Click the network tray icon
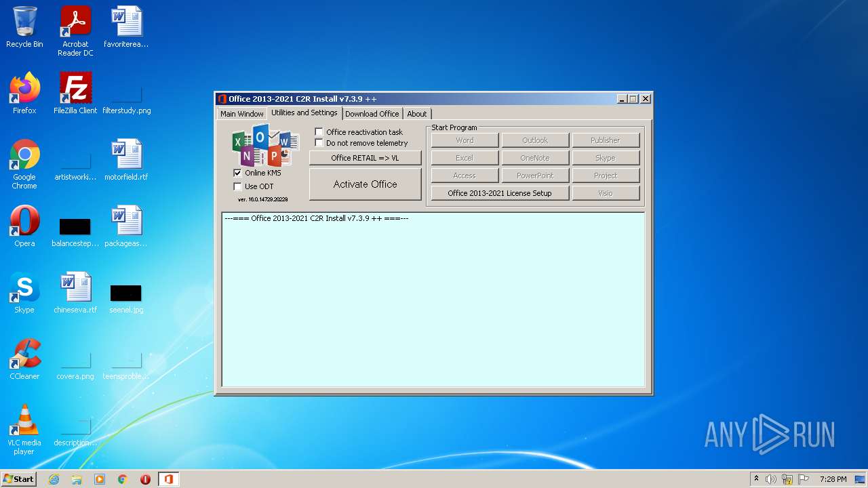Image resolution: width=868 pixels, height=488 pixels. (x=787, y=479)
